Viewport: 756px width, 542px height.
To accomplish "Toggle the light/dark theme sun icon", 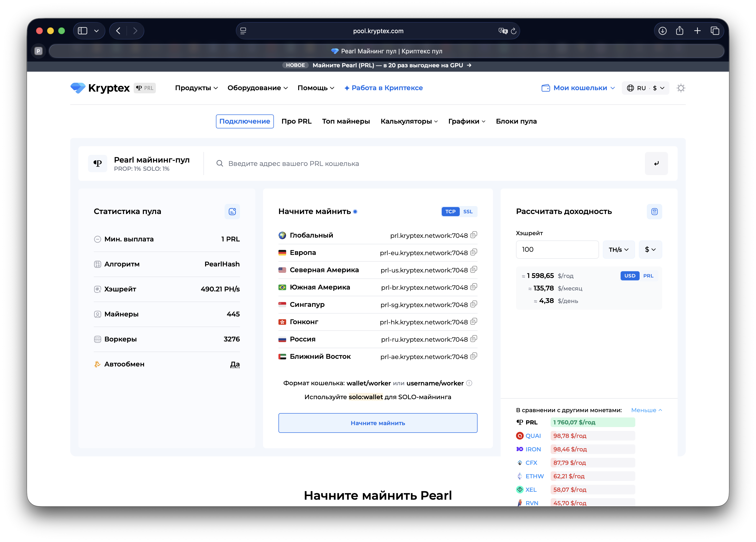I will [681, 88].
